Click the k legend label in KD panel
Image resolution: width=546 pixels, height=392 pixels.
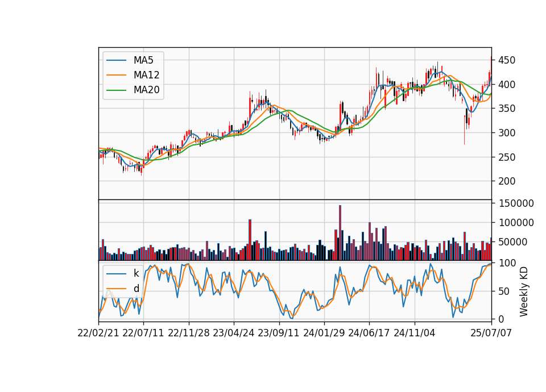[136, 273]
